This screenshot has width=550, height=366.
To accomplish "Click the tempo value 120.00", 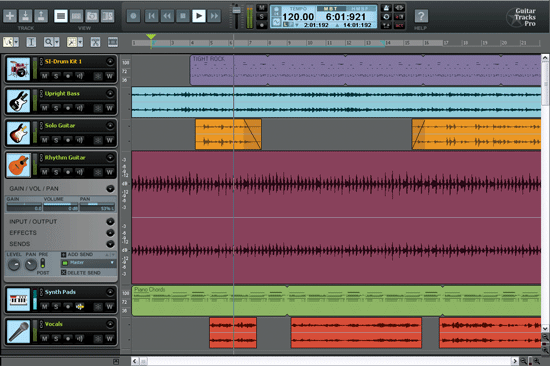I will pos(298,16).
